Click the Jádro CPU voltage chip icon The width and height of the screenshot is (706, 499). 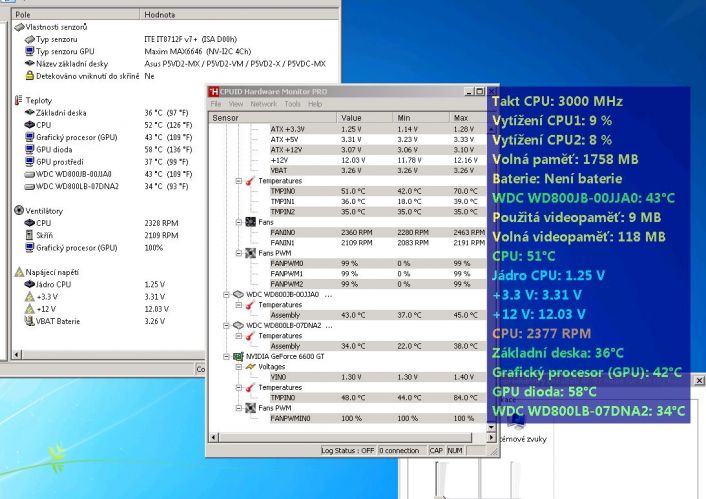click(x=30, y=284)
